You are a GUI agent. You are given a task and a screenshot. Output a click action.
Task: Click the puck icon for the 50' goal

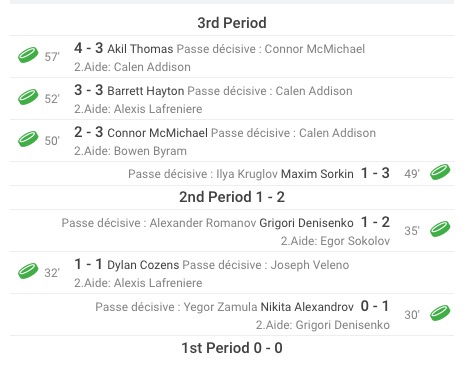point(28,139)
